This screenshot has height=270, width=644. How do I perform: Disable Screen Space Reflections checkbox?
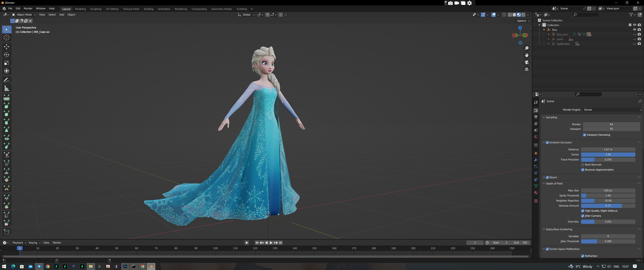547,249
